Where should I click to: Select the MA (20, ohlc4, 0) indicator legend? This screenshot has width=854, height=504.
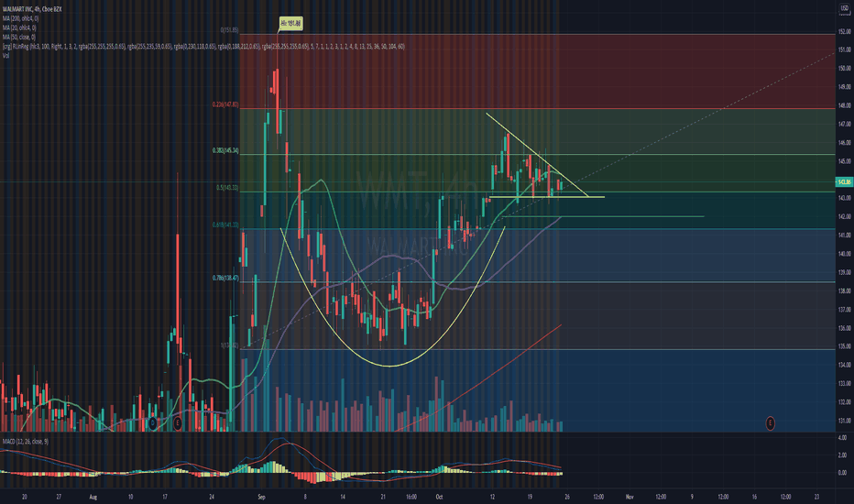click(x=19, y=27)
